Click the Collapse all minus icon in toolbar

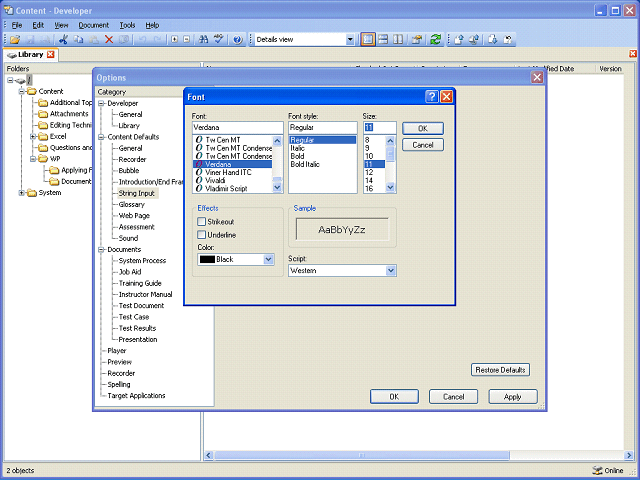(187, 39)
